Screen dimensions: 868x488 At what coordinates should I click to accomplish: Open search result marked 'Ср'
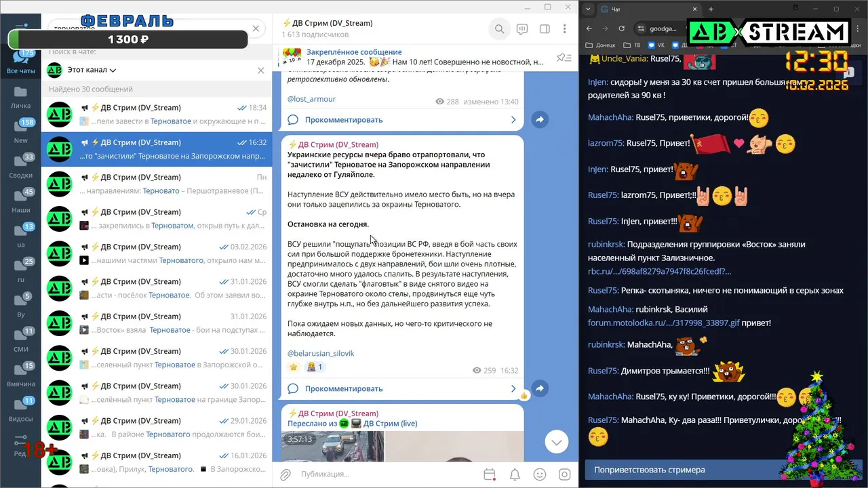tap(157, 218)
